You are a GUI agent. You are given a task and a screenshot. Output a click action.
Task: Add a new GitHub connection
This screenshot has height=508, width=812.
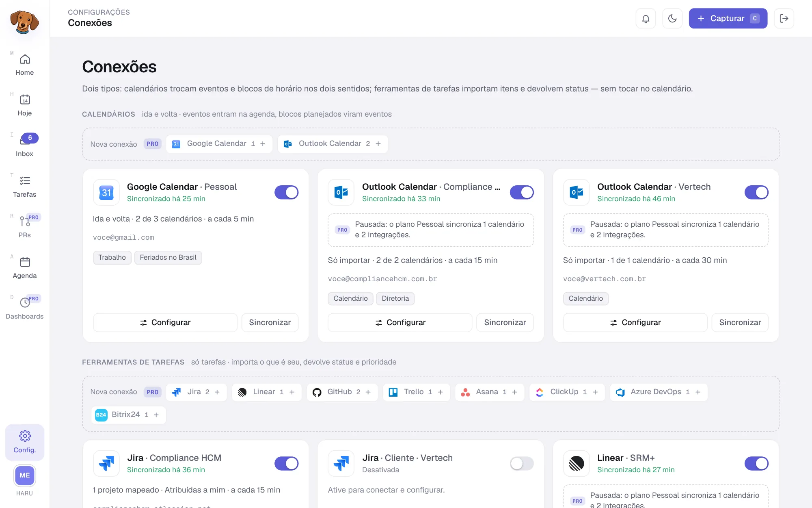click(342, 392)
